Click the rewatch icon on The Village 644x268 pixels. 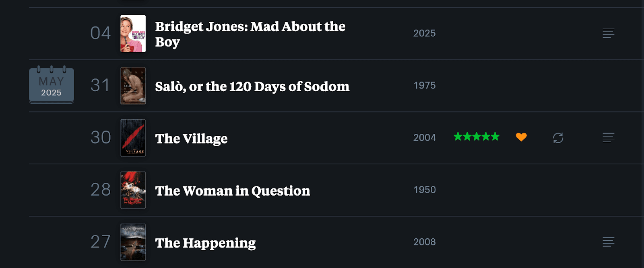(x=558, y=138)
